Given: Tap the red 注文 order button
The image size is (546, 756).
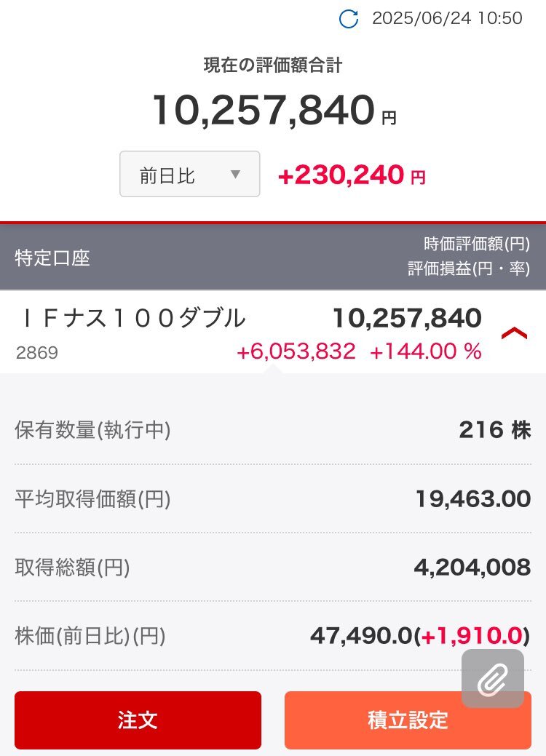Looking at the screenshot, I should click(138, 720).
